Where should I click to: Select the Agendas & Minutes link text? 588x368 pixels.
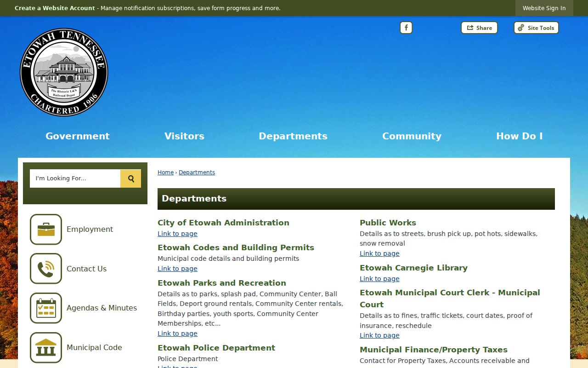pos(102,308)
